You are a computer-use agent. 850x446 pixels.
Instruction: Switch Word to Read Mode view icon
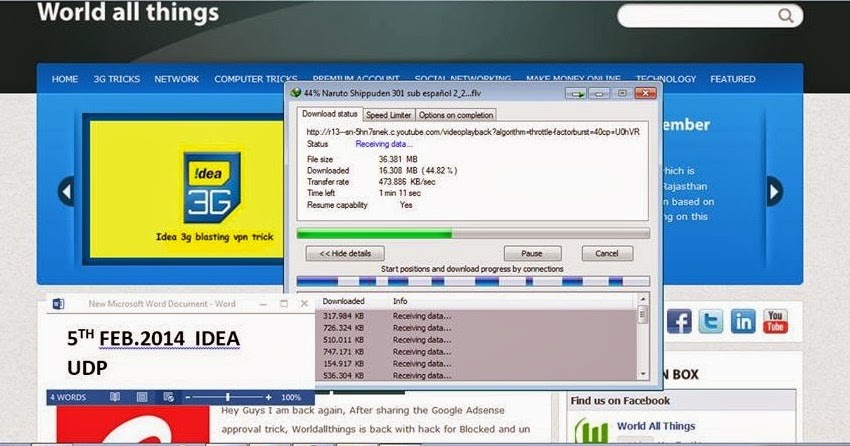(115, 397)
